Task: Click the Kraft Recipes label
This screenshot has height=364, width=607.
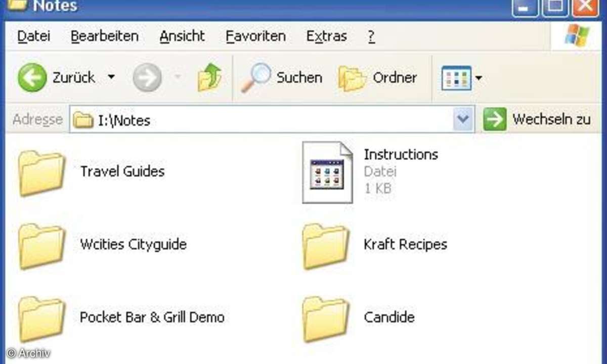Action: pos(406,245)
